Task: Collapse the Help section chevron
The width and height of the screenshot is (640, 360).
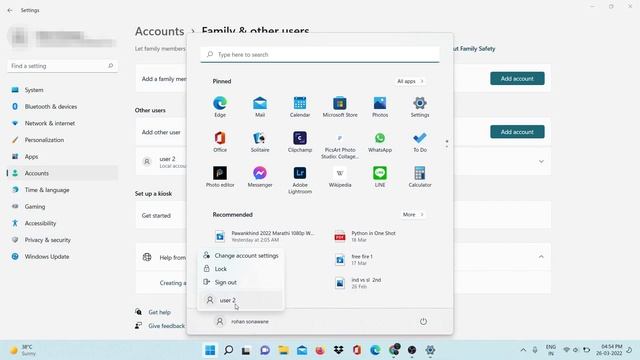Action: [x=541, y=257]
